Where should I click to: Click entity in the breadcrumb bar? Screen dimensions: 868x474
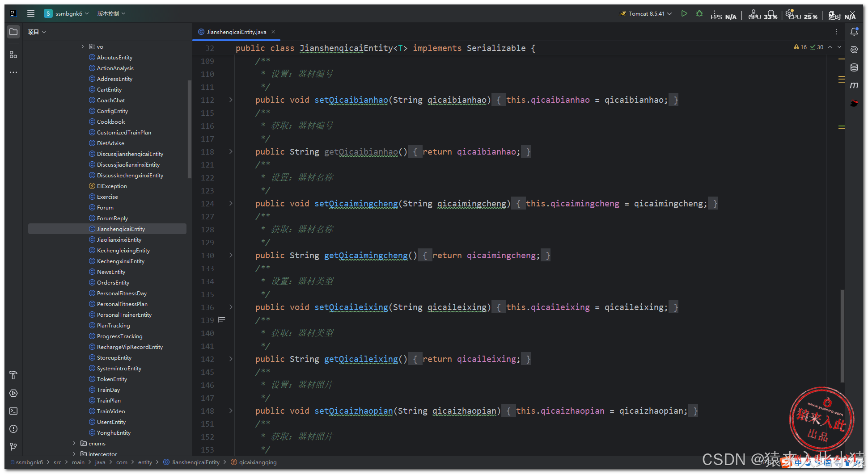[145, 462]
